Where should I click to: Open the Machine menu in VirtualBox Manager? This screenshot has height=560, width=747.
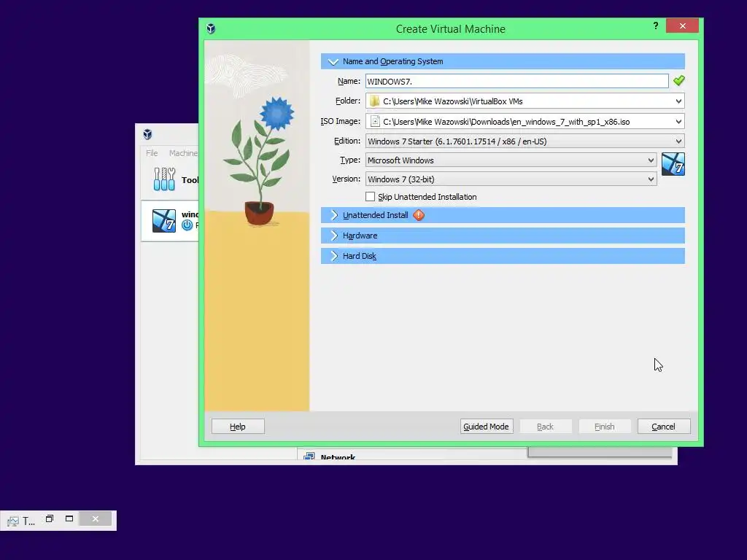[183, 153]
